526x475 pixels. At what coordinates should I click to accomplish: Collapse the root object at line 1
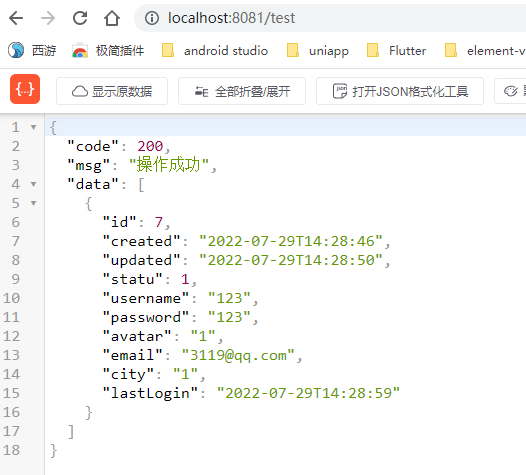(33, 127)
